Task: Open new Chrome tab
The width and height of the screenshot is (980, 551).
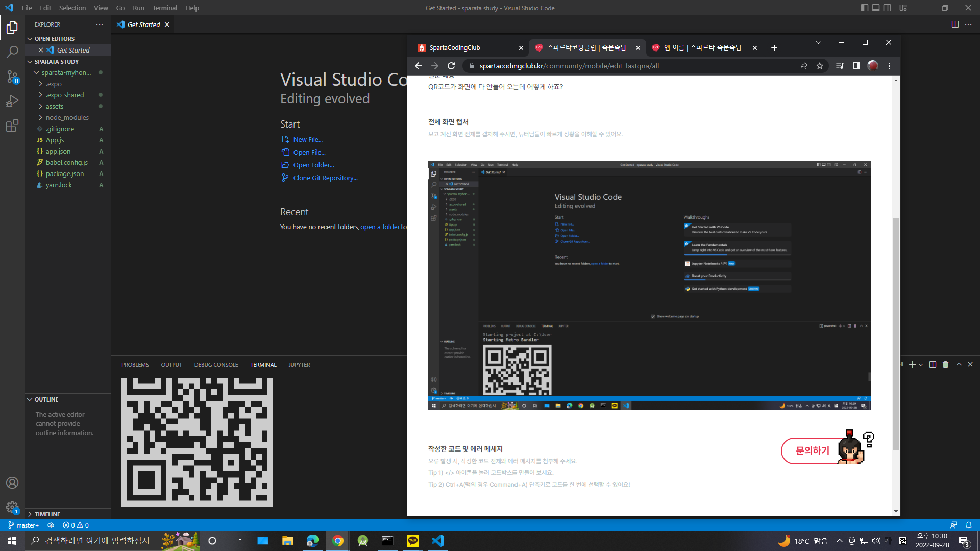Action: pos(774,48)
